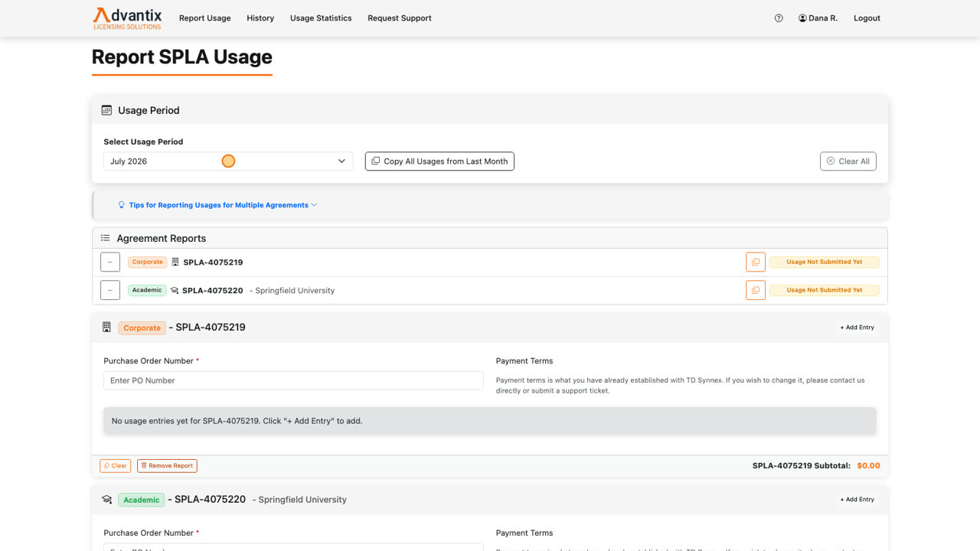The width and height of the screenshot is (980, 551).
Task: Click Remove Report for SPLA-4075219
Action: pos(167,465)
